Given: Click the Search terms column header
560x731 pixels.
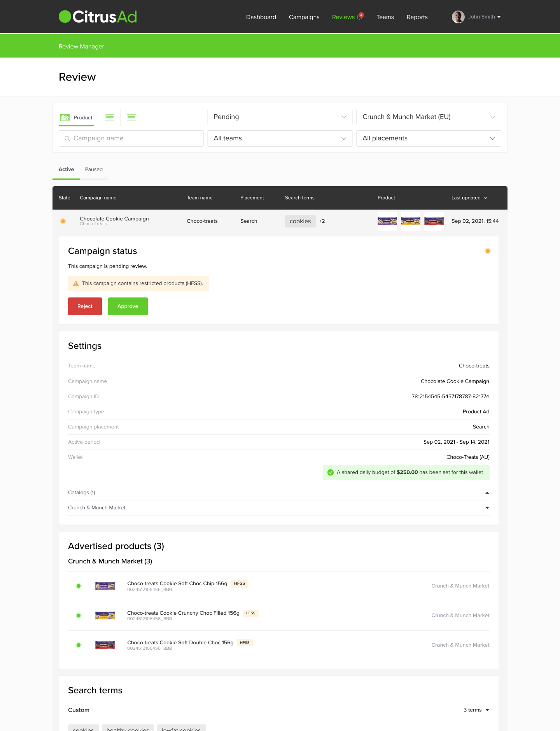Looking at the screenshot, I should point(300,198).
